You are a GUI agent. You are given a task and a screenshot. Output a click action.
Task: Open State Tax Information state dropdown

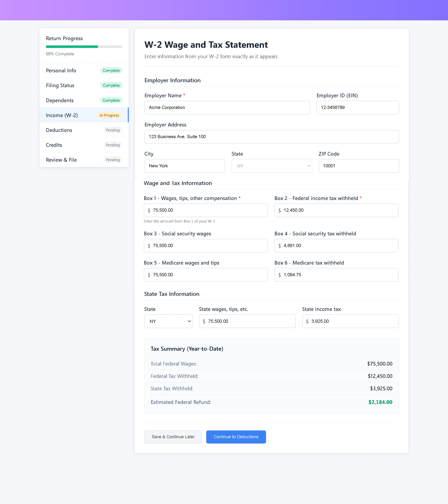pos(168,321)
